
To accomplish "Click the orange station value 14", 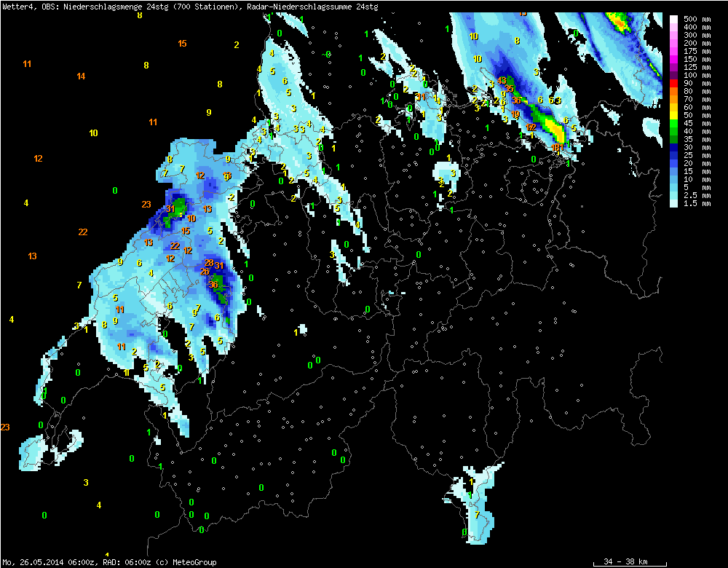I will (81, 76).
